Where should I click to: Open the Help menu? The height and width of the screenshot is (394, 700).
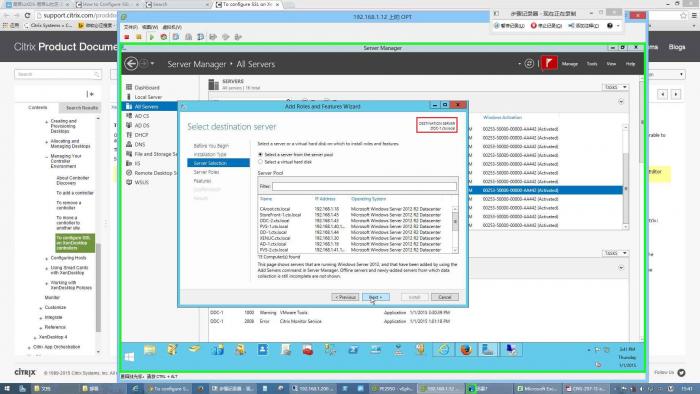coord(630,64)
